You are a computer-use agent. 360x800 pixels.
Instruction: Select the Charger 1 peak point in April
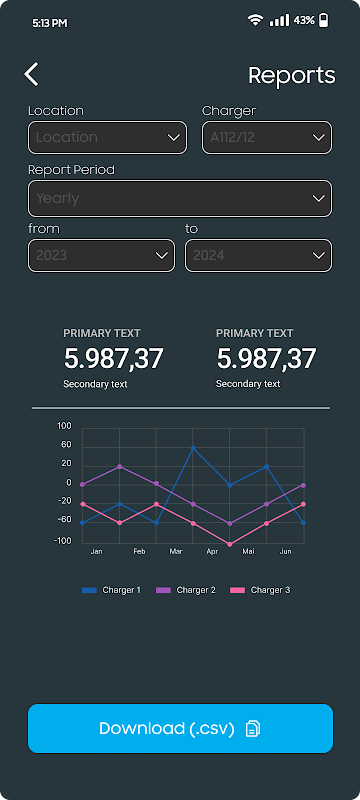[193, 448]
